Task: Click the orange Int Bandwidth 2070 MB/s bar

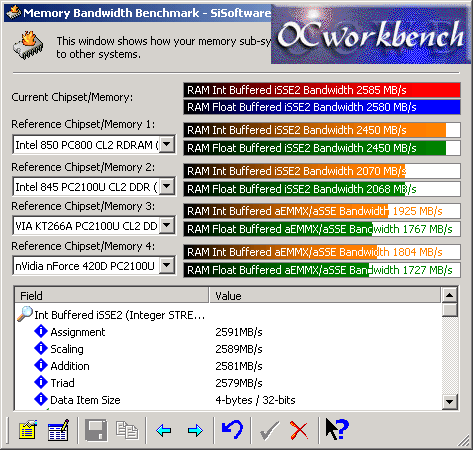Action: [x=322, y=171]
